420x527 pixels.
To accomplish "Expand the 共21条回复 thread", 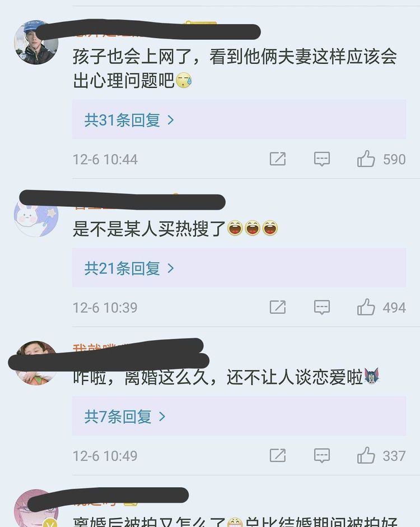I will (x=239, y=268).
